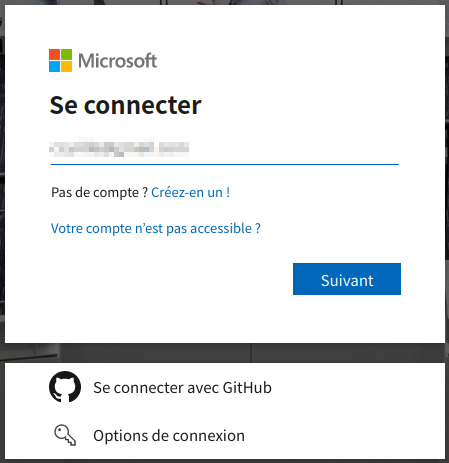Image resolution: width=449 pixels, height=463 pixels.
Task: Click the "Se connecter" heading
Action: [x=125, y=105]
